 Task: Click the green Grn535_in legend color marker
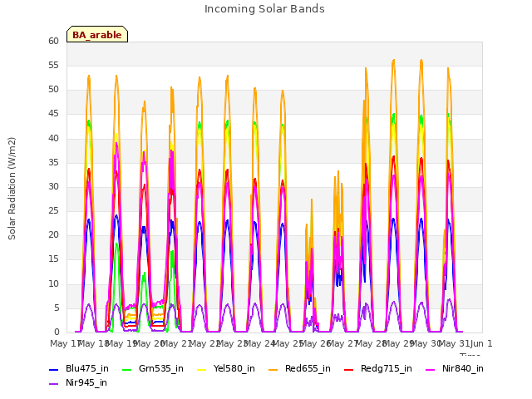point(126,370)
